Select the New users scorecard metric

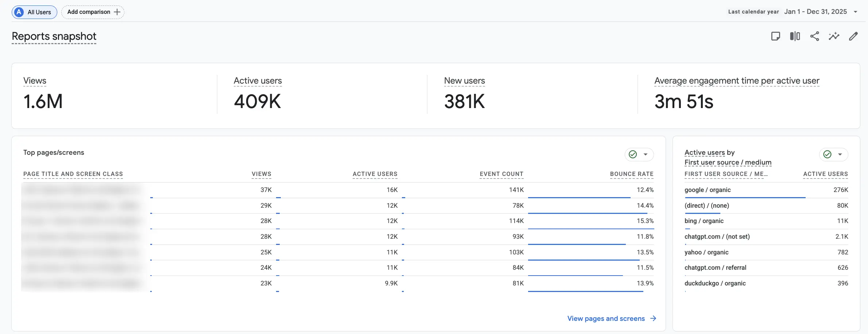(464, 81)
